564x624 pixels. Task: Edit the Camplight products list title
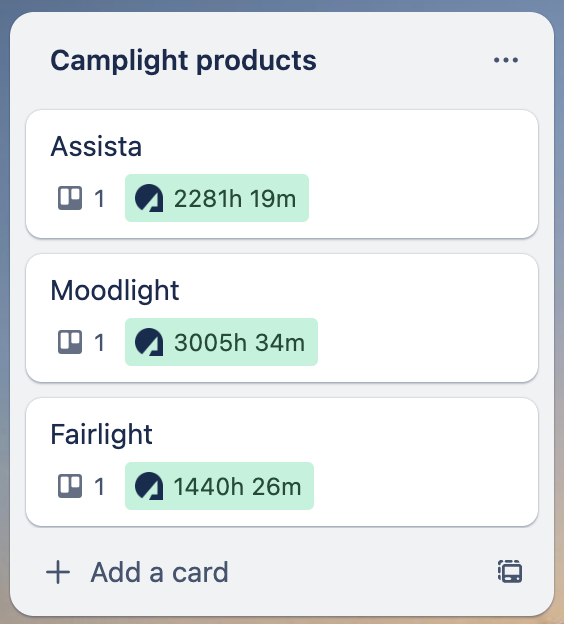coord(183,60)
